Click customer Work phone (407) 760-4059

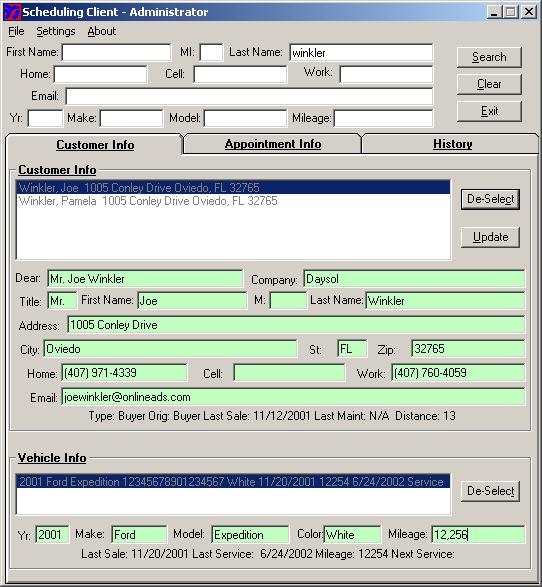[x=458, y=373]
